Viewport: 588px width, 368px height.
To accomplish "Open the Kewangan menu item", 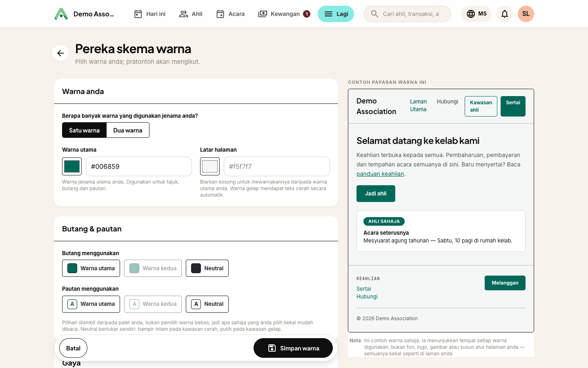I will 284,14.
